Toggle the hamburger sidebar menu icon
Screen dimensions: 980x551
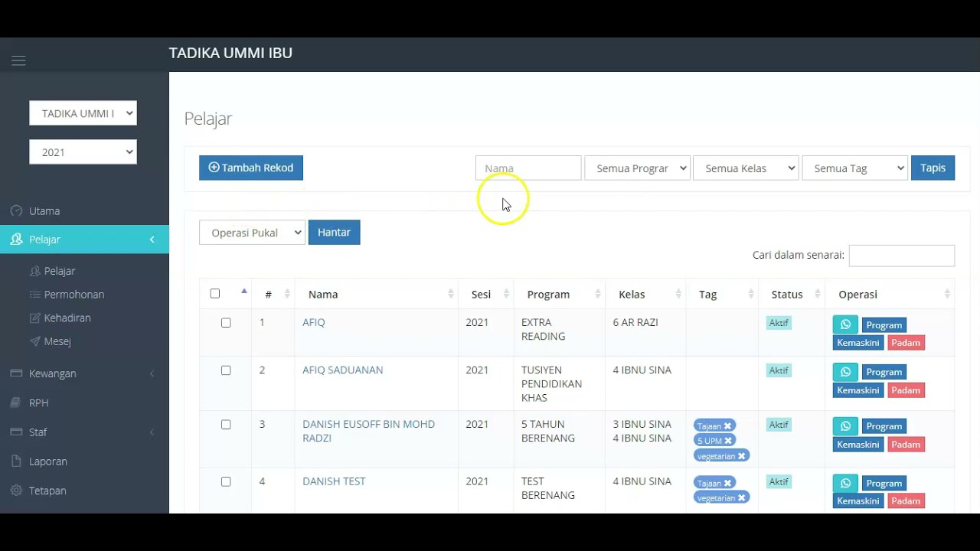tap(18, 60)
